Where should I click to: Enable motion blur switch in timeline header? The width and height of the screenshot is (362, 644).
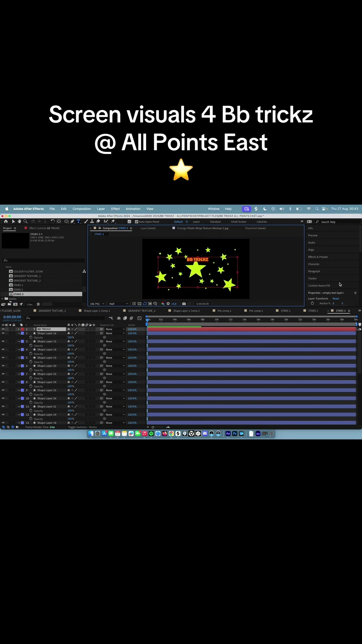coord(131,318)
